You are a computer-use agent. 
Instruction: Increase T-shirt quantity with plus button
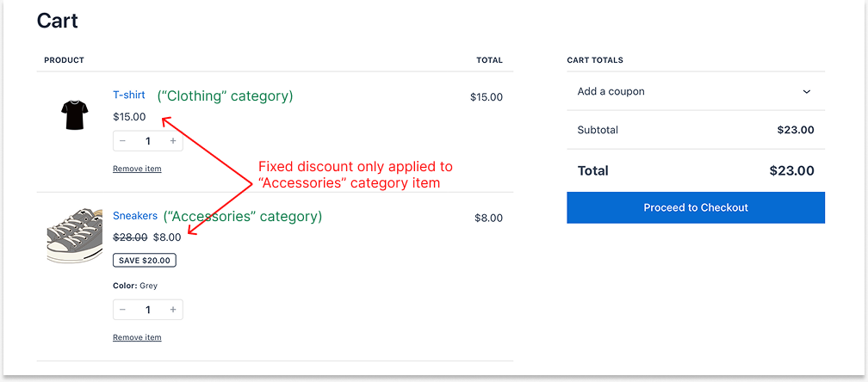point(173,141)
